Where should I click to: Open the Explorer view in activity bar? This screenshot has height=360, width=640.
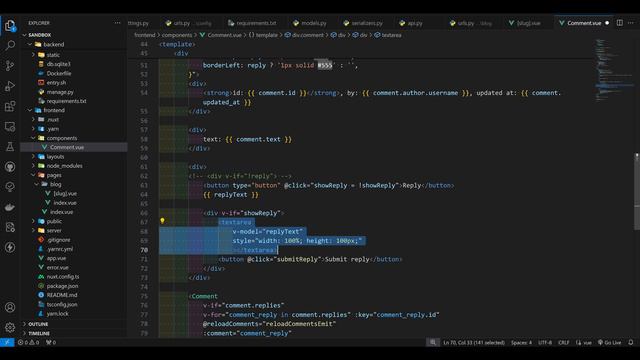(x=10, y=25)
